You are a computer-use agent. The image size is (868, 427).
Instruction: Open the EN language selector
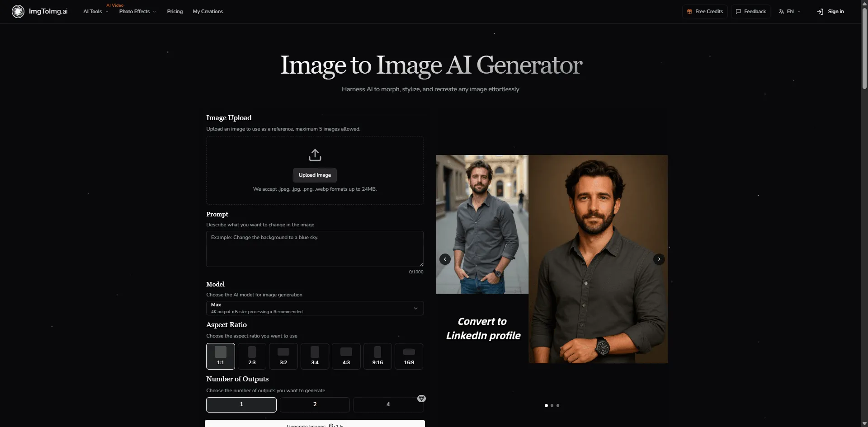pyautogui.click(x=789, y=11)
